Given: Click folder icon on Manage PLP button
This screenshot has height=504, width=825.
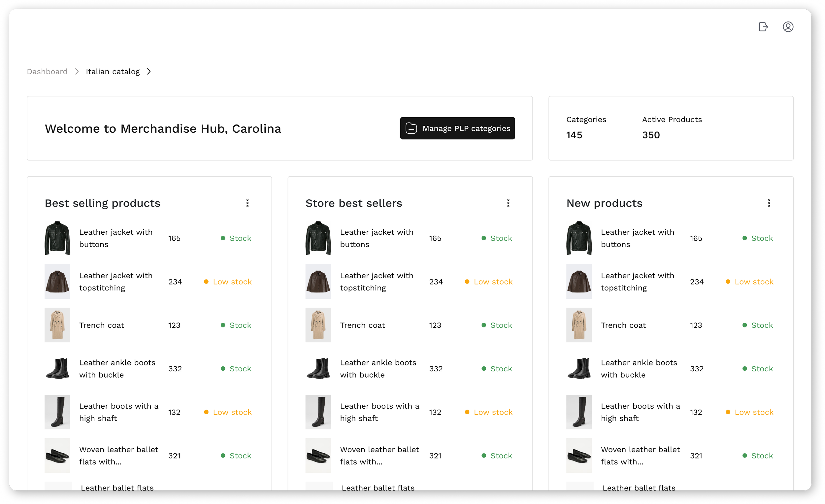Looking at the screenshot, I should point(411,128).
